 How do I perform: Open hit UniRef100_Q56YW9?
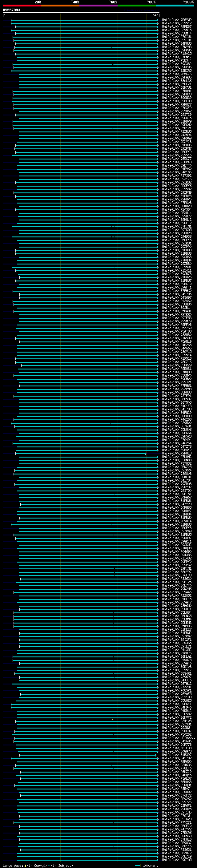[177, 20]
